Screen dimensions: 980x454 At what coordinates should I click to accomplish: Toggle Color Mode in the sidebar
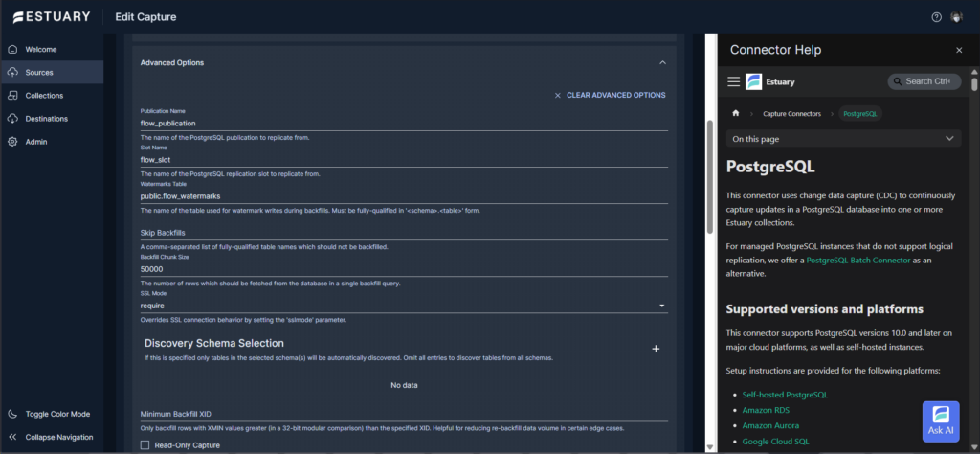click(x=52, y=414)
